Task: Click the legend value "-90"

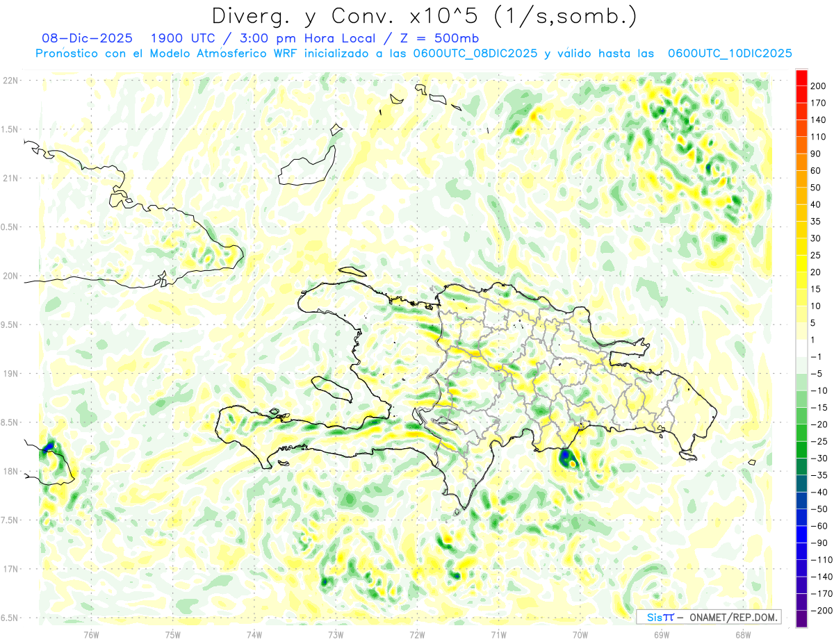Action: [x=818, y=543]
